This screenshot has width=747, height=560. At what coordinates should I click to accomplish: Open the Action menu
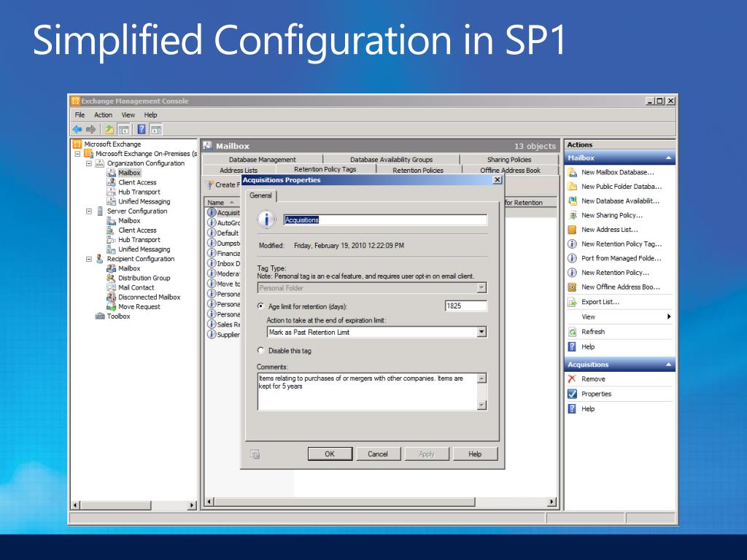[103, 114]
